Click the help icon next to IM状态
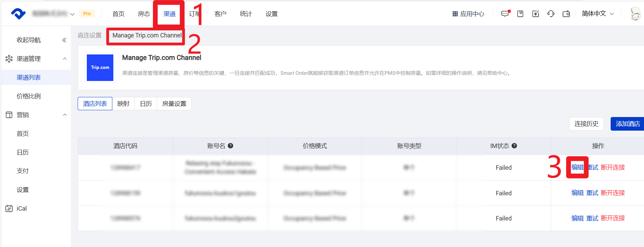The width and height of the screenshot is (644, 247). 514,146
